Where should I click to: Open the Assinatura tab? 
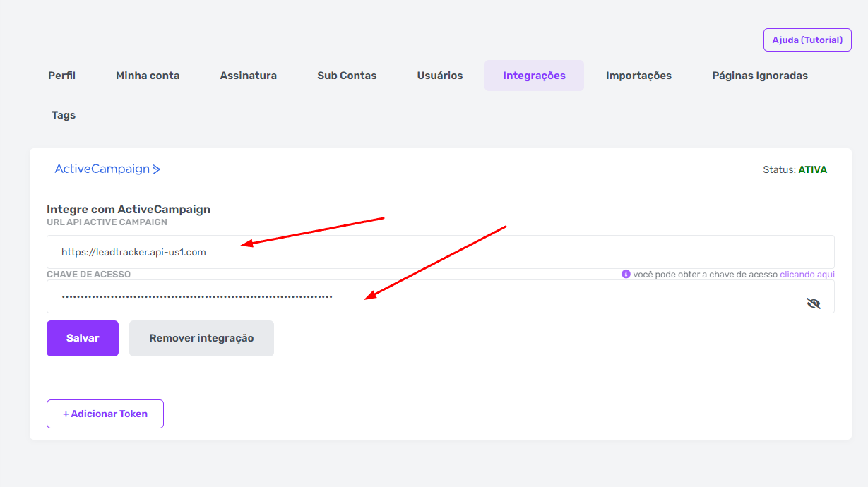click(249, 76)
